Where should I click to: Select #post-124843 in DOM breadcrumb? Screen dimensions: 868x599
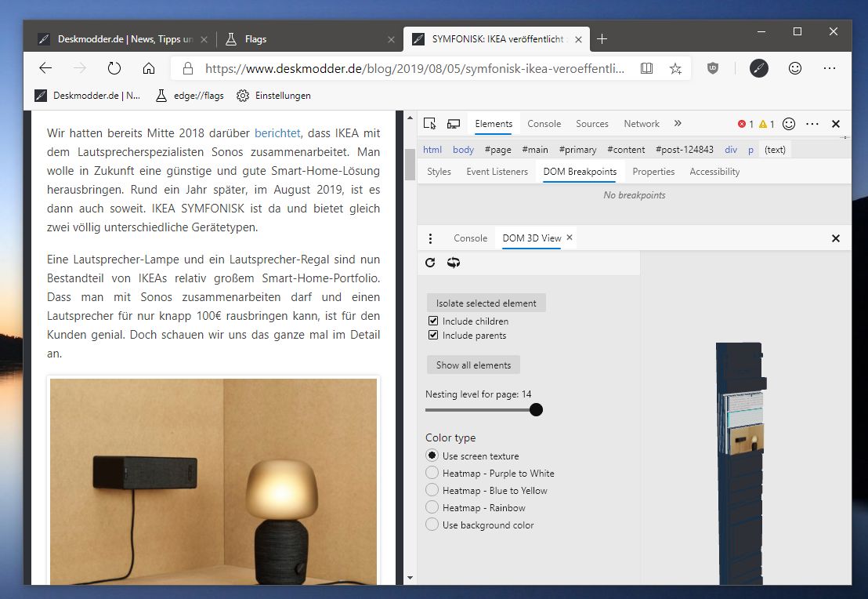[684, 150]
